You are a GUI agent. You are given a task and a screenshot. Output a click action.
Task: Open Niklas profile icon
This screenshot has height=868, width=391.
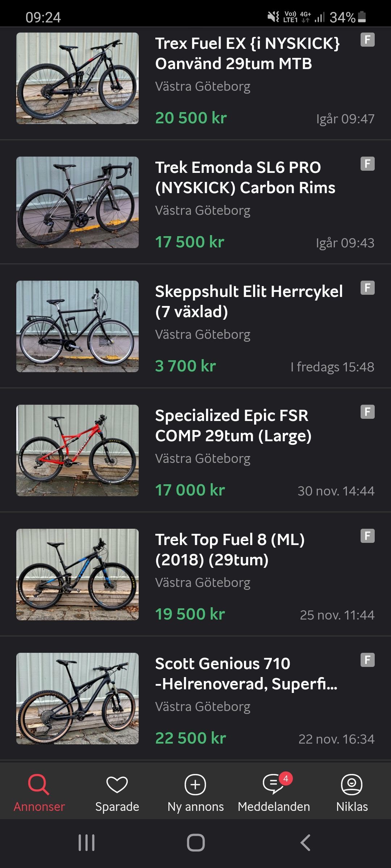[352, 784]
